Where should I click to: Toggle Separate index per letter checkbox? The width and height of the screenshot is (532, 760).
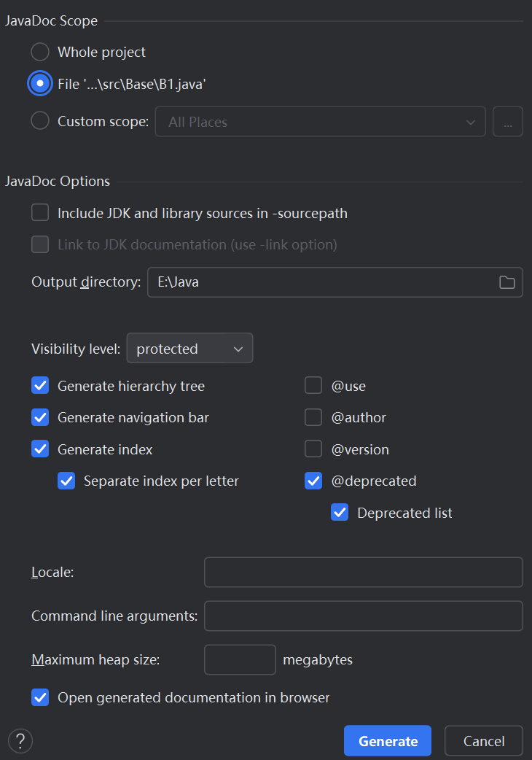point(66,481)
